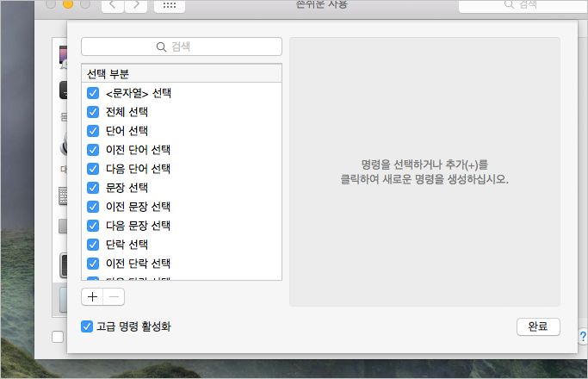Click the remove (−) command button
This screenshot has height=379, width=588.
pyautogui.click(x=114, y=297)
